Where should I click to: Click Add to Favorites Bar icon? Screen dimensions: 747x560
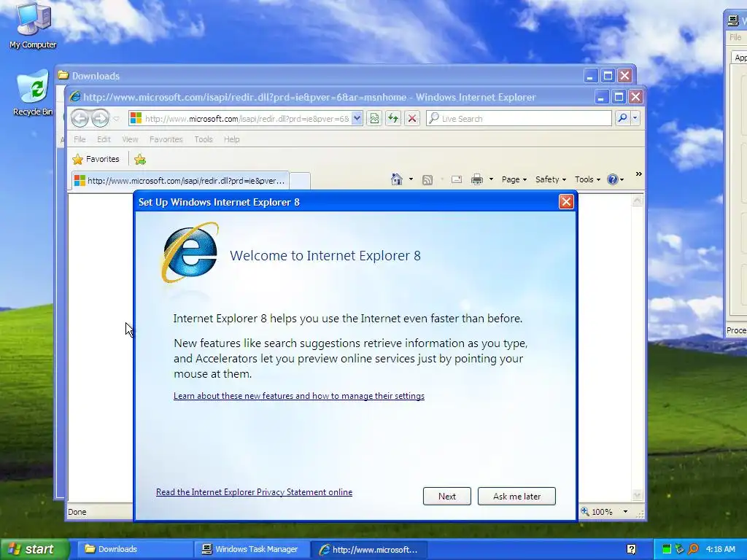140,160
